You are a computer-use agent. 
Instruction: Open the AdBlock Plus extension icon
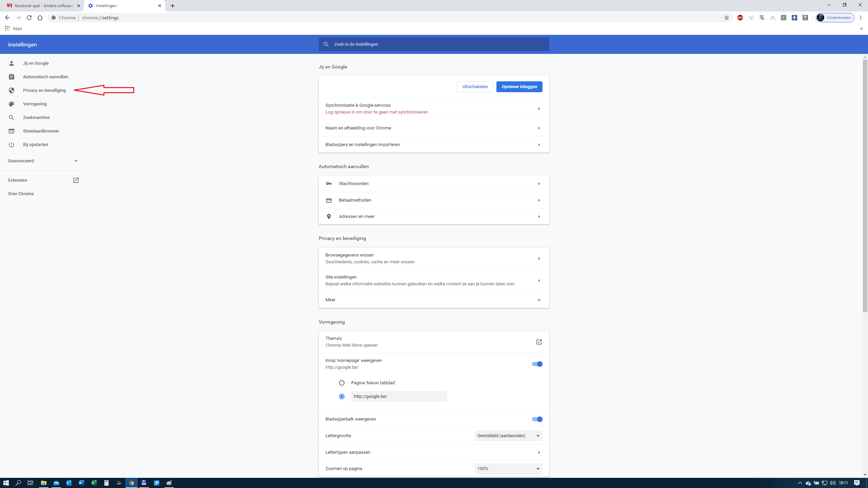740,18
